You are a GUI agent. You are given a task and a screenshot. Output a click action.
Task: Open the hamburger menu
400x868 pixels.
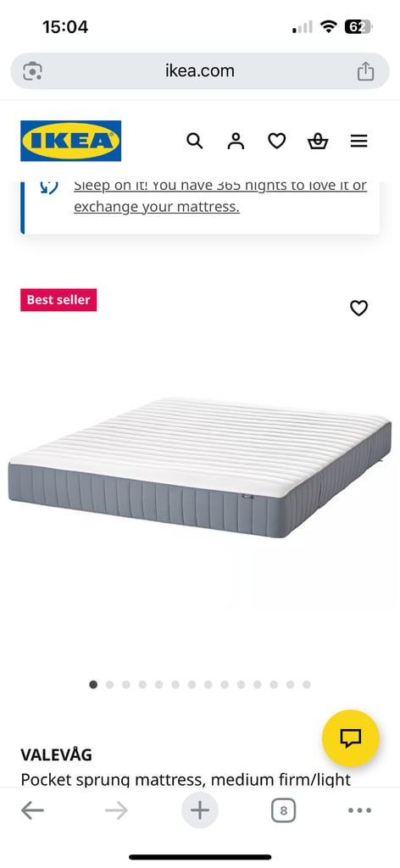(x=358, y=142)
